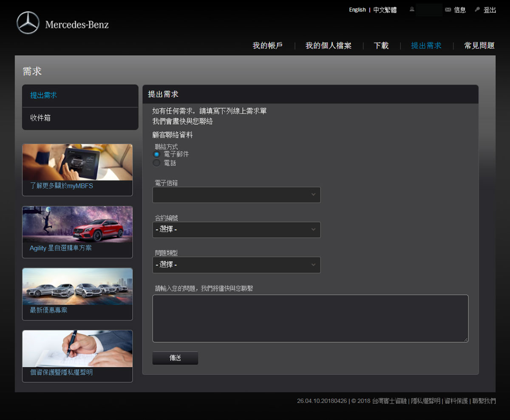This screenshot has width=510, height=420.
Task: Open 常見問題 in top navigation
Action: [x=479, y=46]
